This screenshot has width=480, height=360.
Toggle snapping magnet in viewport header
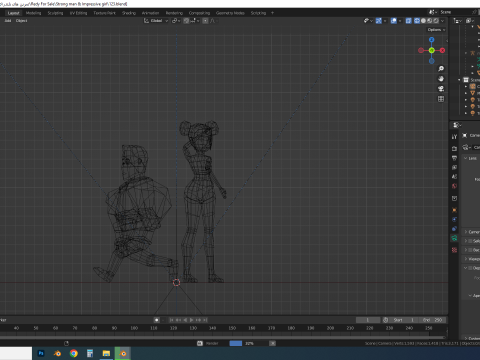click(x=186, y=21)
